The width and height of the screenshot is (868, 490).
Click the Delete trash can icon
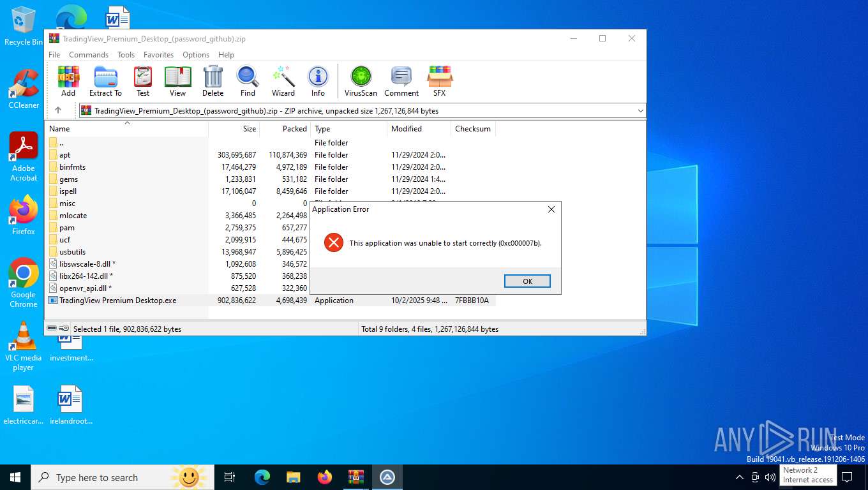[213, 81]
